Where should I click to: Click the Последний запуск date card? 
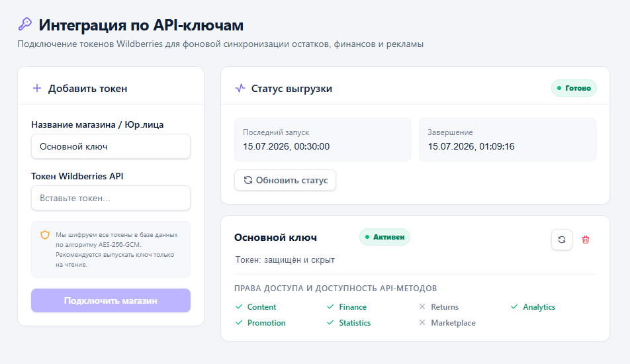tap(323, 140)
